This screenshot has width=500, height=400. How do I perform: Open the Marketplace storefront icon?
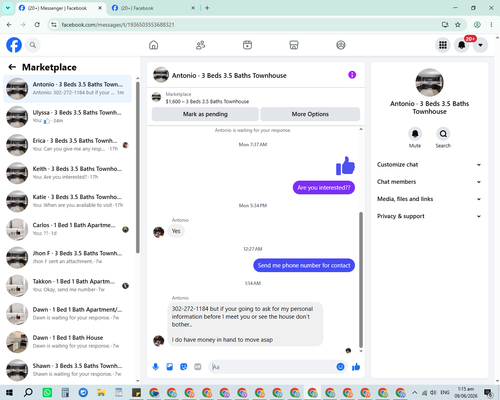point(294,45)
